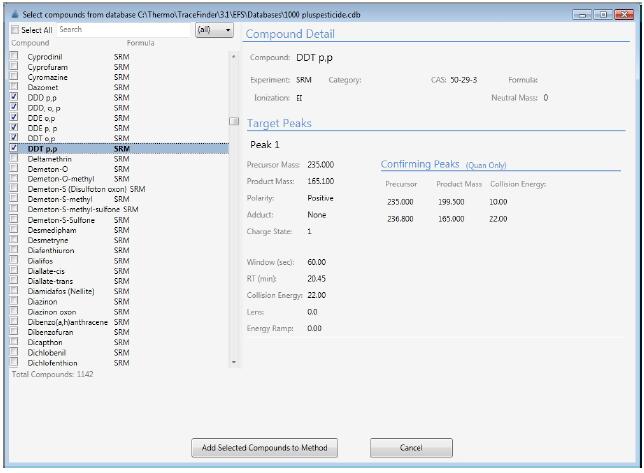Click the Search compounds input field
644x473 pixels.
click(x=122, y=31)
